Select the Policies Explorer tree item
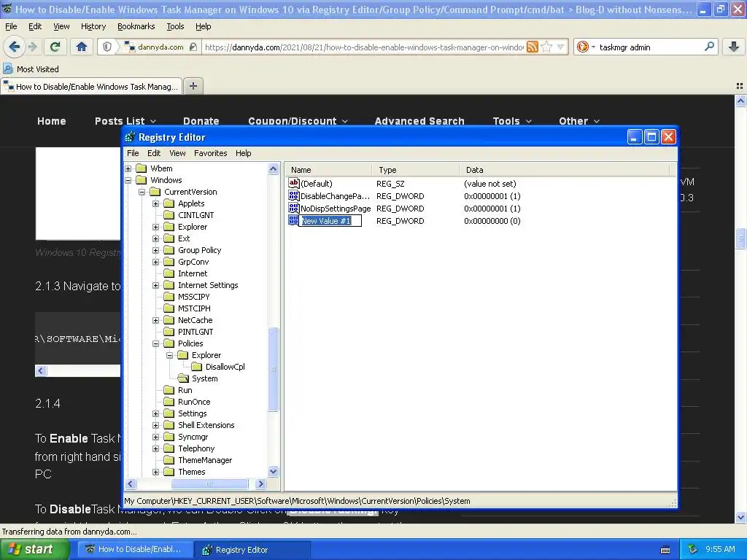The image size is (747, 560). [206, 355]
